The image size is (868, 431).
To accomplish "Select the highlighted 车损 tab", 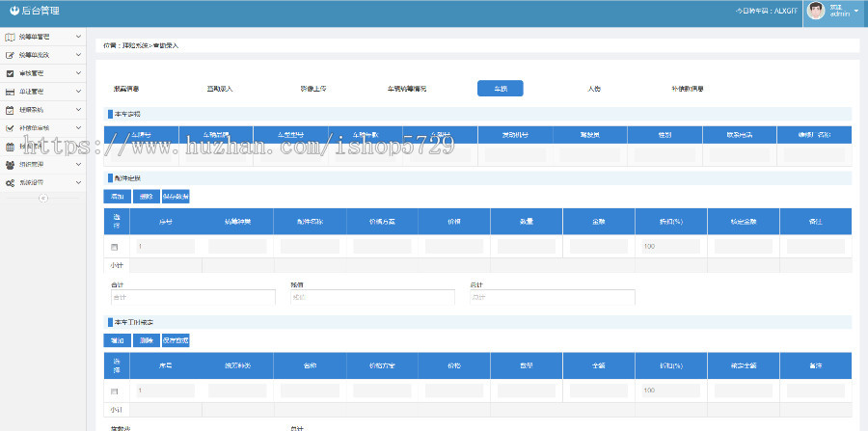I will (x=501, y=89).
